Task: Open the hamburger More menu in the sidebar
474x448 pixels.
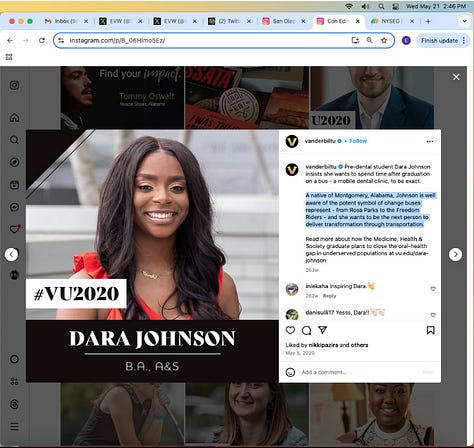Action: coord(14,426)
